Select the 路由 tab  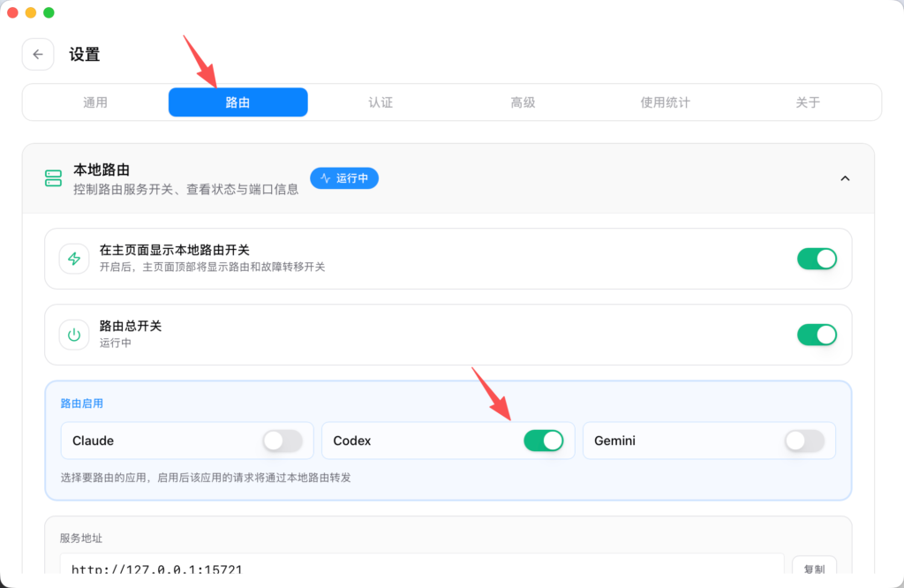[238, 102]
